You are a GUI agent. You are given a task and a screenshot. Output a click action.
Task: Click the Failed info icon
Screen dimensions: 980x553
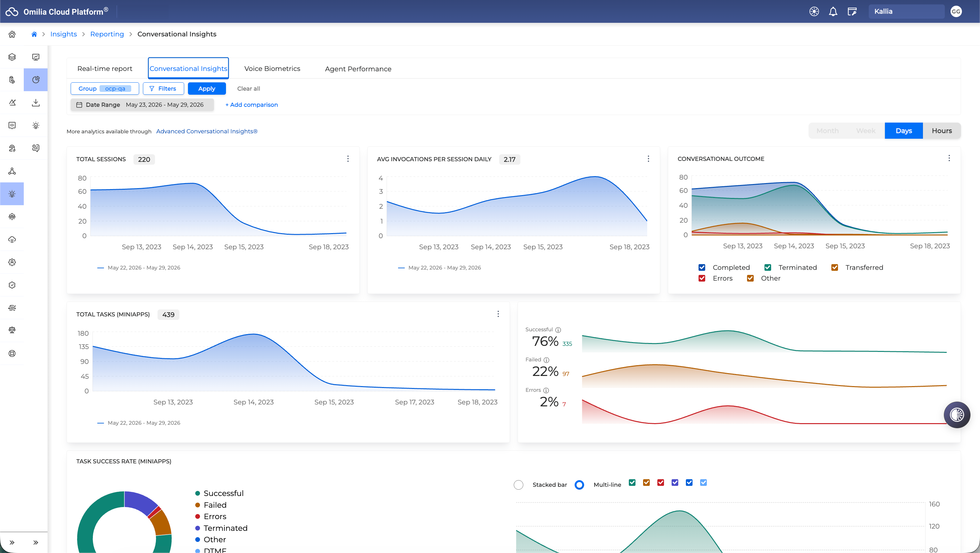click(546, 360)
